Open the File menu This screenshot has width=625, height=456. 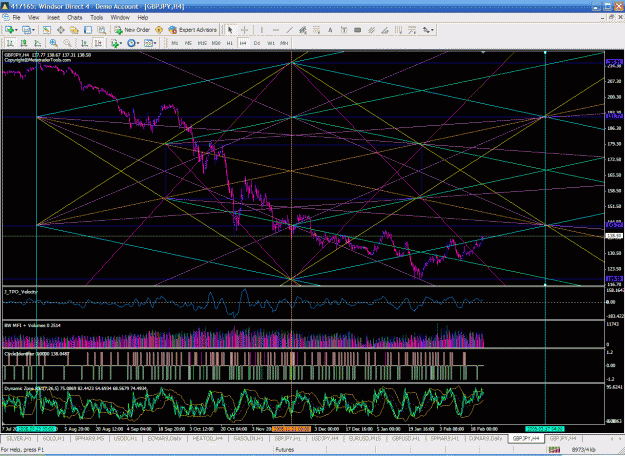[x=16, y=18]
